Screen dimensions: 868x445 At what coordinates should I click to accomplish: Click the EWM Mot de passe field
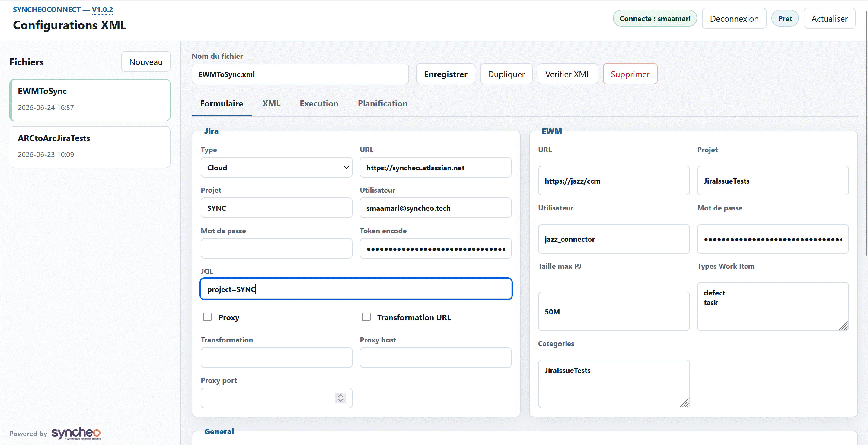(773, 239)
